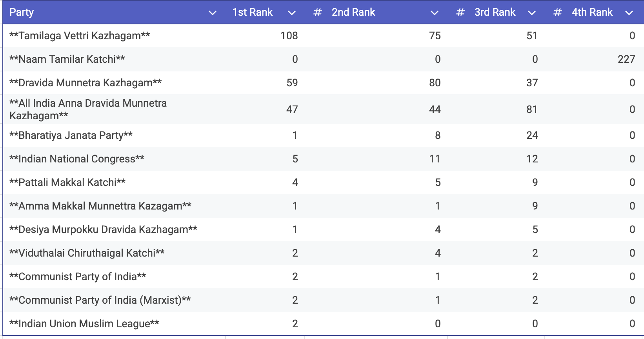This screenshot has height=339, width=644.
Task: Select the 4th Rank column header label
Action: tap(592, 12)
